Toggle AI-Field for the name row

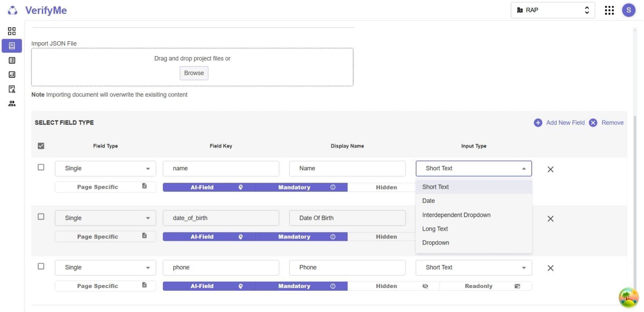(209, 187)
